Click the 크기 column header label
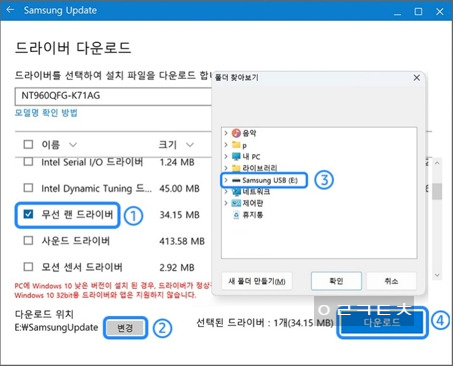Screen dimensions: 454x366 point(167,145)
